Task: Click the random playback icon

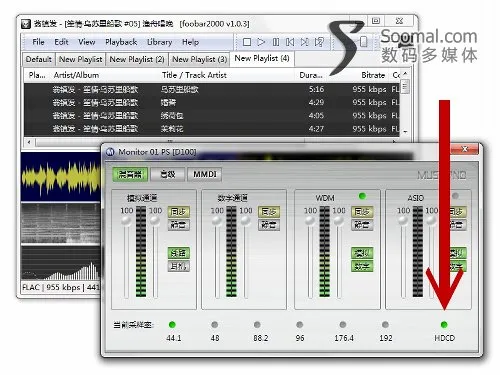Action: coord(319,42)
